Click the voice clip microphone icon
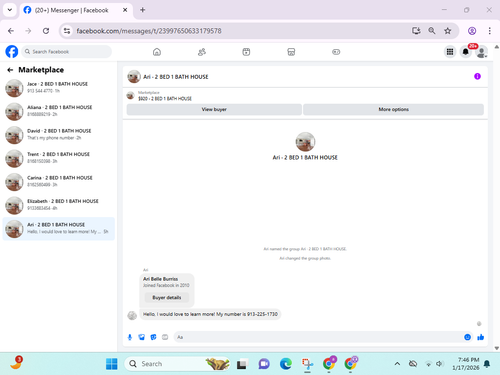This screenshot has height=375, width=500. tap(130, 337)
